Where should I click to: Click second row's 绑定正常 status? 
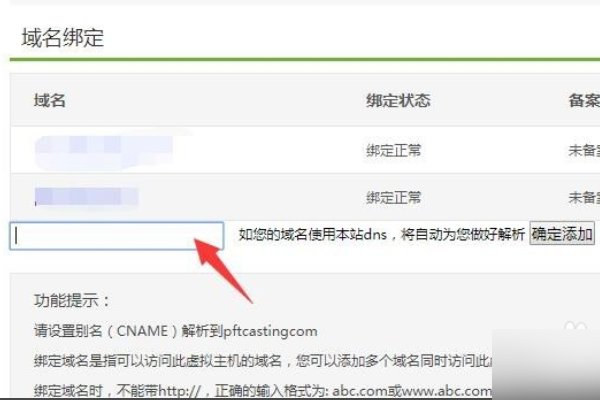coord(394,198)
